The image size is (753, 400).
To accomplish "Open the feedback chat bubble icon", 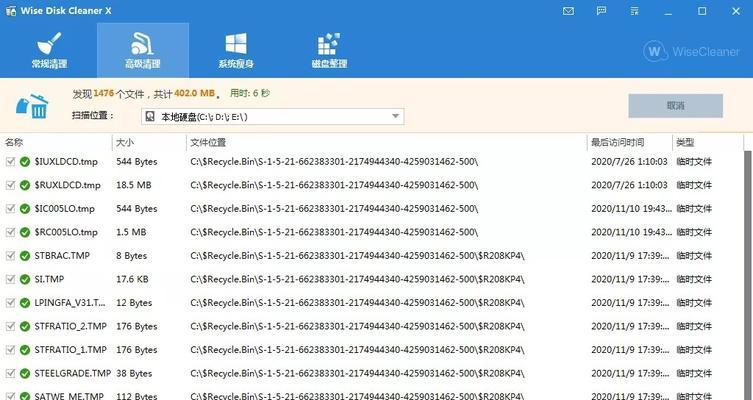I will click(x=601, y=11).
